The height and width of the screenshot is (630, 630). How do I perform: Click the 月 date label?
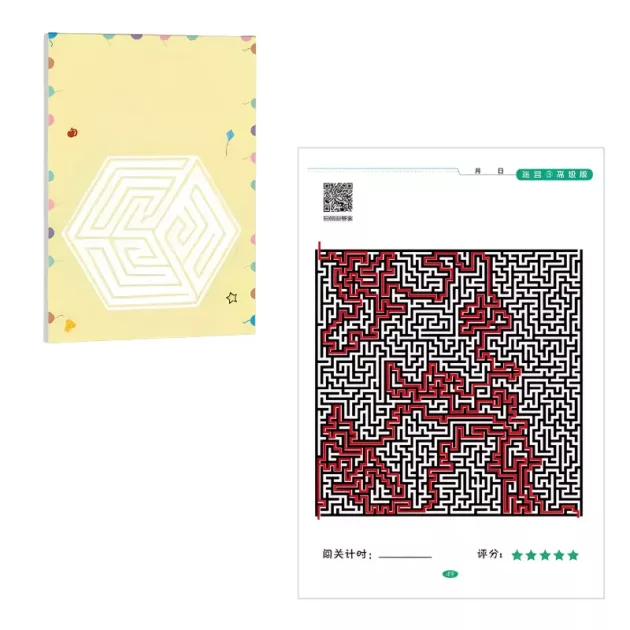pos(478,171)
